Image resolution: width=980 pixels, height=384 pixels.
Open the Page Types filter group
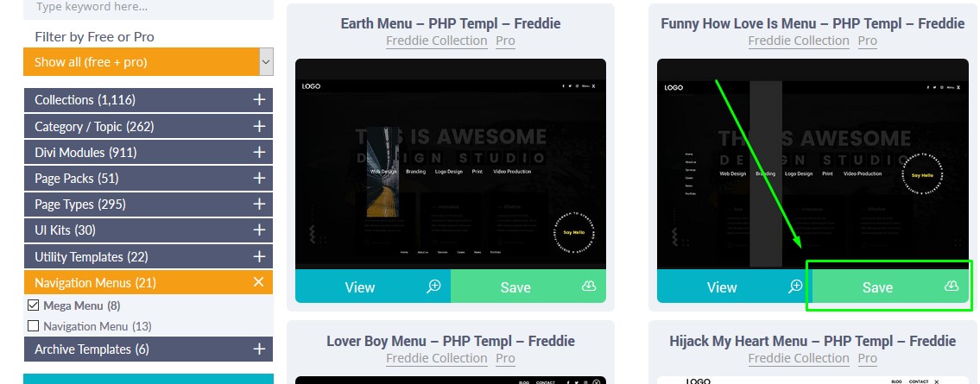(149, 205)
